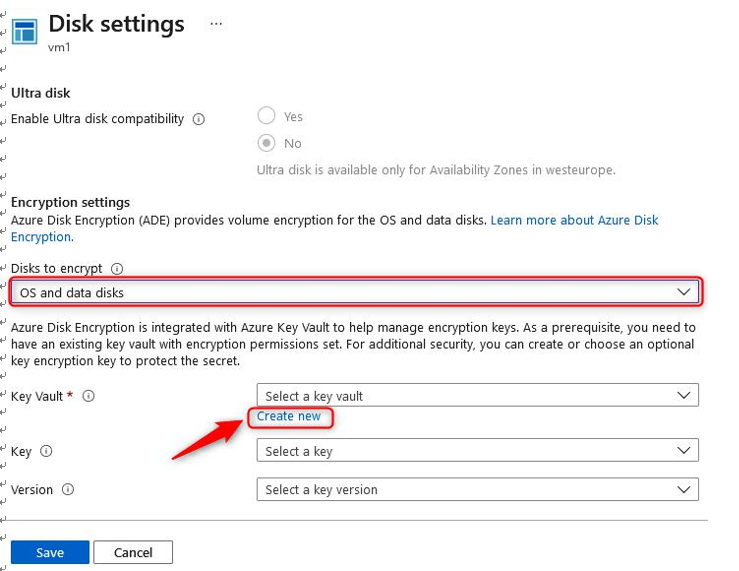
Task: Open the Select a key dropdown
Action: [x=477, y=450]
